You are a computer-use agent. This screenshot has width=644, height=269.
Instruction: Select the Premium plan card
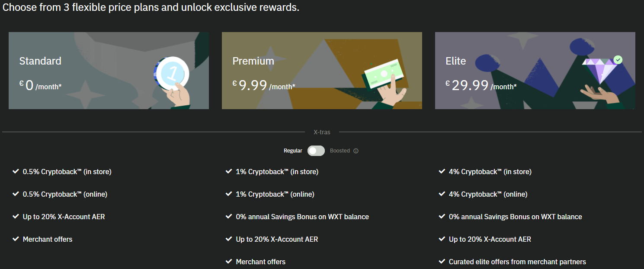[x=322, y=71]
